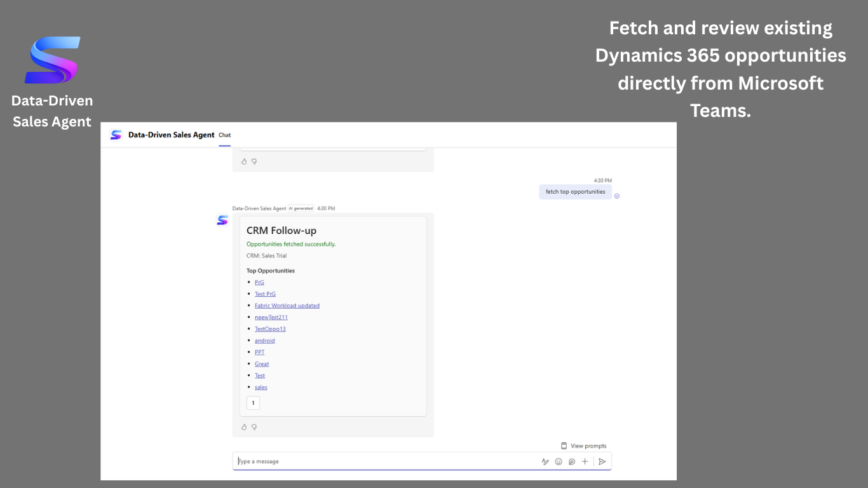Click the Type a message input field

[x=385, y=461]
